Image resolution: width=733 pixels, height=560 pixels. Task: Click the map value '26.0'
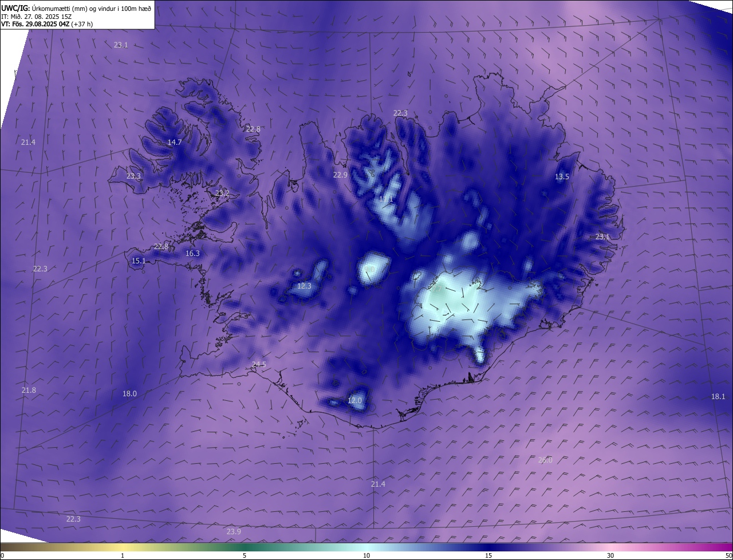point(545,460)
